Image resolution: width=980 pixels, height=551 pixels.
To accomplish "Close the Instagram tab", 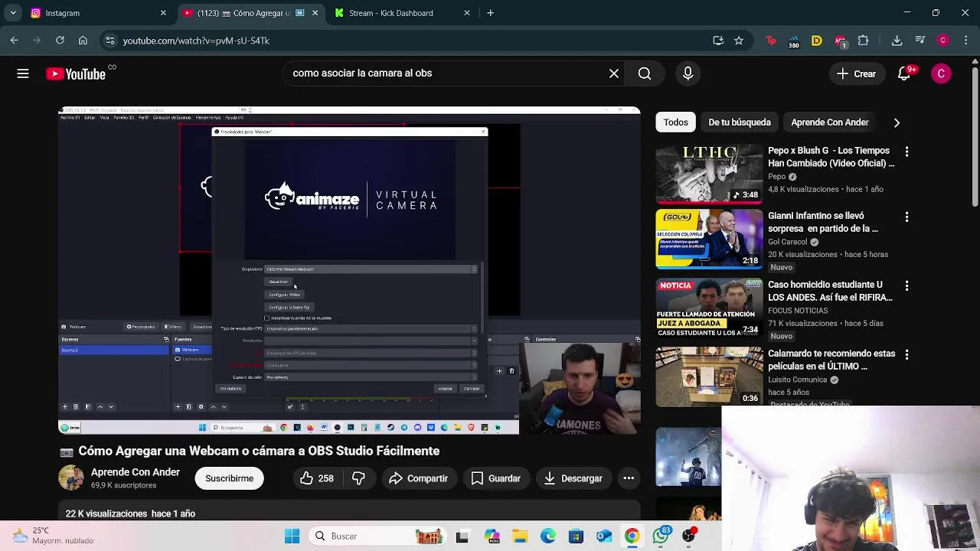I will point(163,13).
